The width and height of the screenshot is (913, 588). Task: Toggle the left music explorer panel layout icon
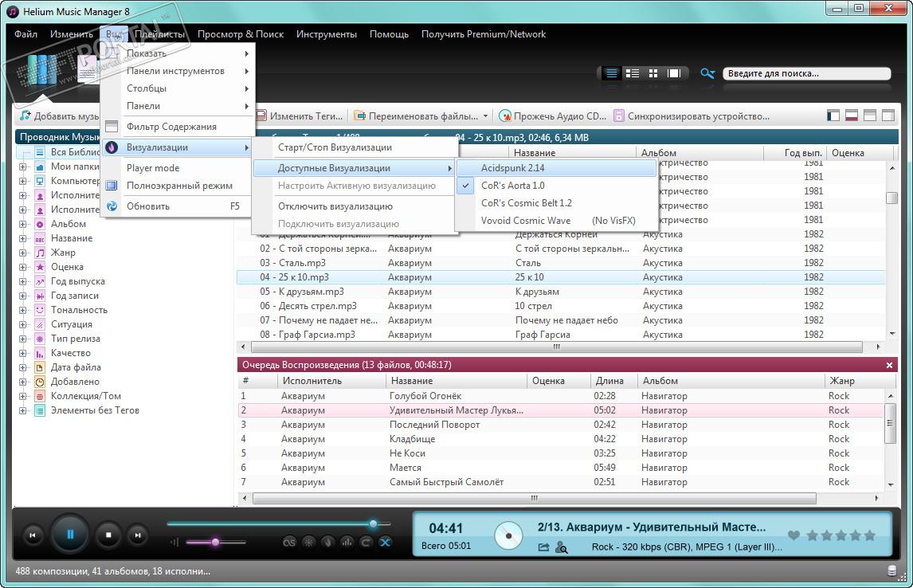click(833, 116)
